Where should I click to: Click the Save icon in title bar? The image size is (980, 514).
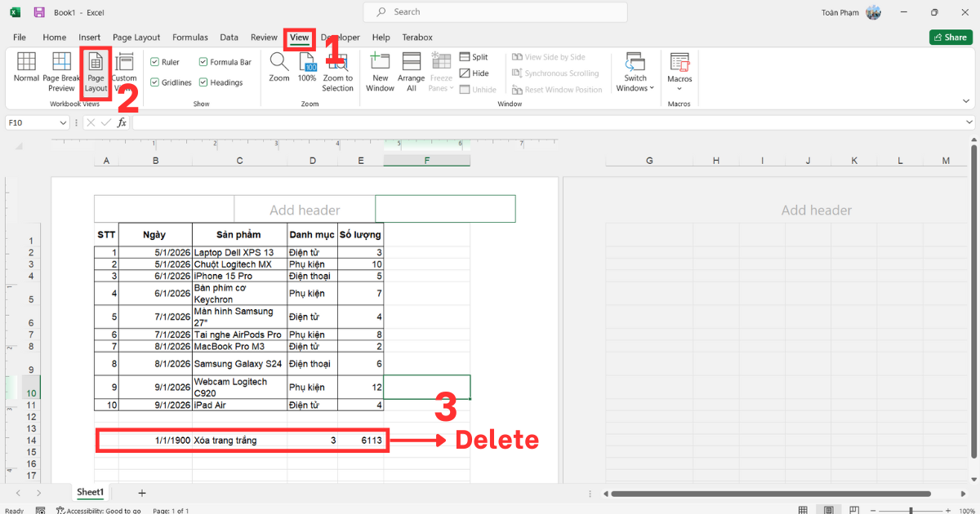(39, 12)
